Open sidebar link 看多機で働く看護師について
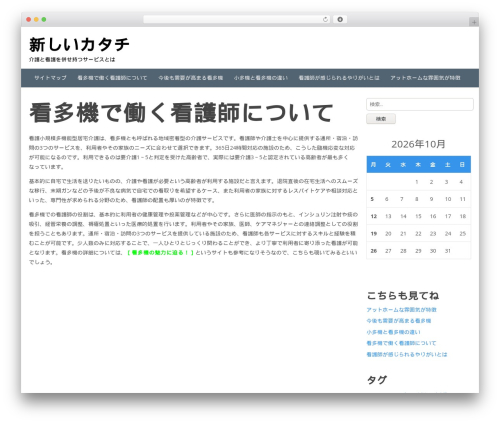Image resolution: width=500 pixels, height=423 pixels. pyautogui.click(x=401, y=343)
